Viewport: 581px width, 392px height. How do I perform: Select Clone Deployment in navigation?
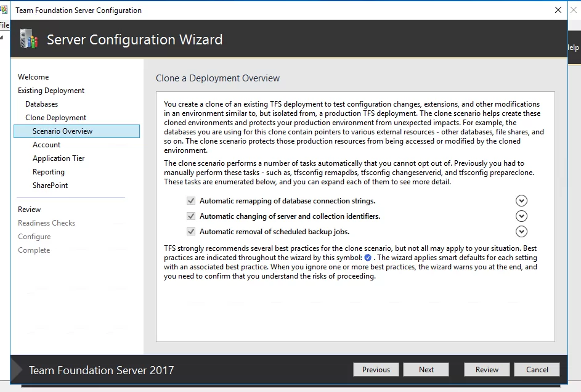(x=56, y=118)
